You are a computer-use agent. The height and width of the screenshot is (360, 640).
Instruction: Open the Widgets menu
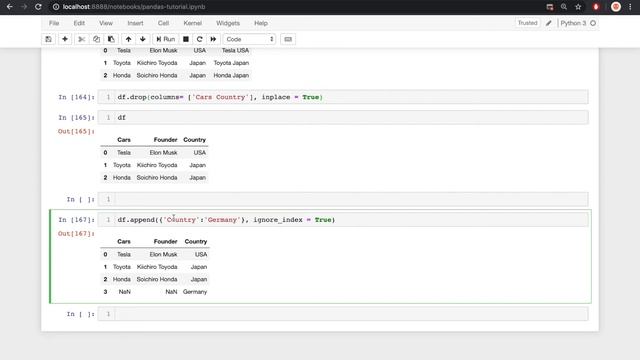coord(228,23)
